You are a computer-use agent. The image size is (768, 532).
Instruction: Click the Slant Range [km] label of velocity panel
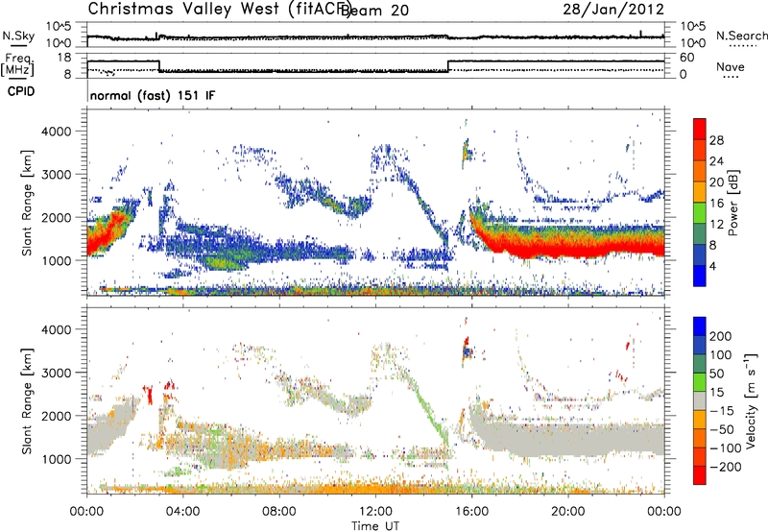(x=27, y=400)
